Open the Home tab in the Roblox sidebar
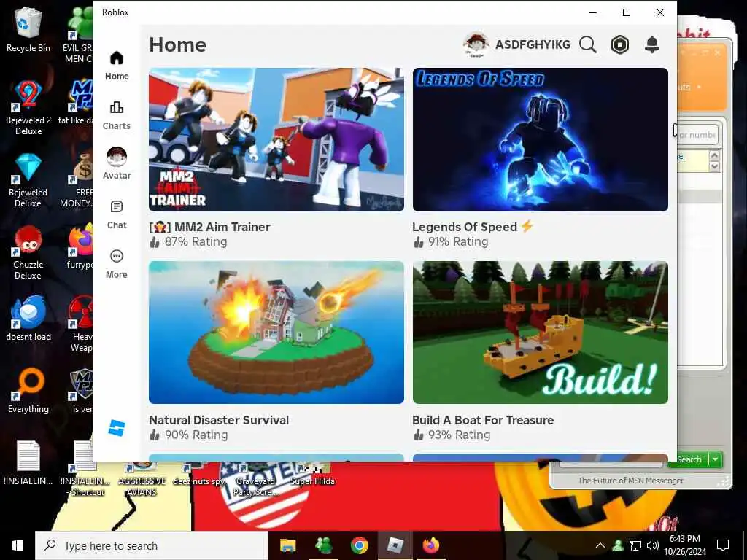747x560 pixels. pyautogui.click(x=117, y=66)
